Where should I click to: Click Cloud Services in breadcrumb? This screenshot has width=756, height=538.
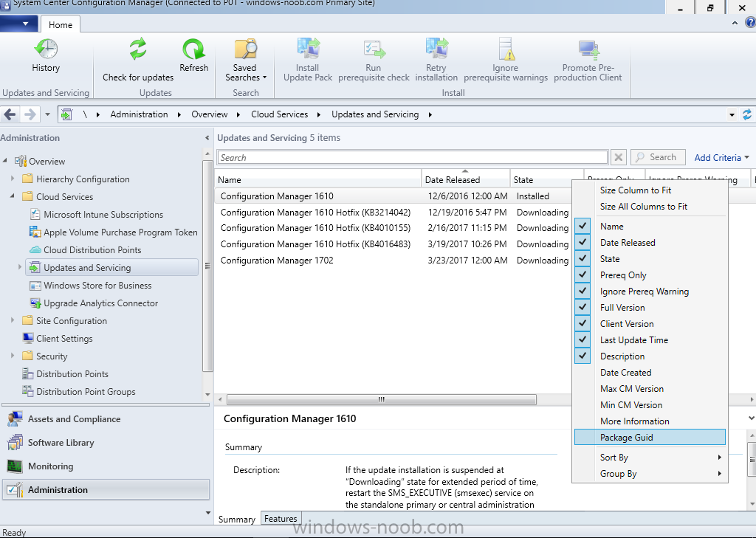pyautogui.click(x=279, y=114)
